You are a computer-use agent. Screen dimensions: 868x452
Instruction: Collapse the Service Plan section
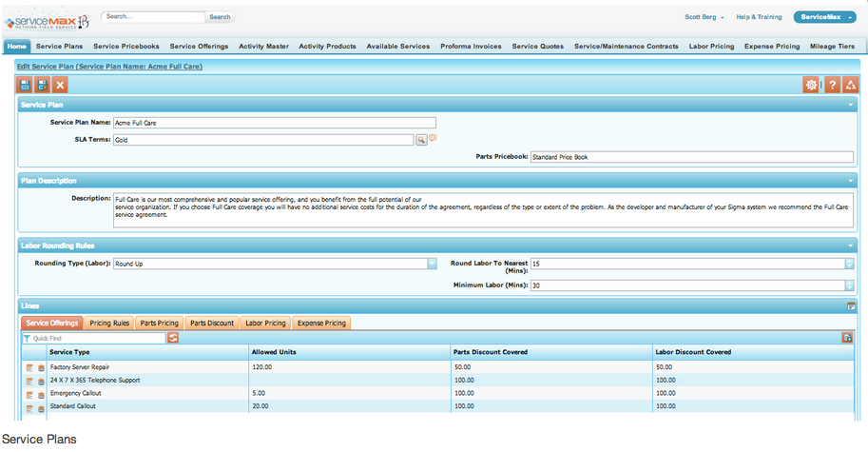(851, 105)
